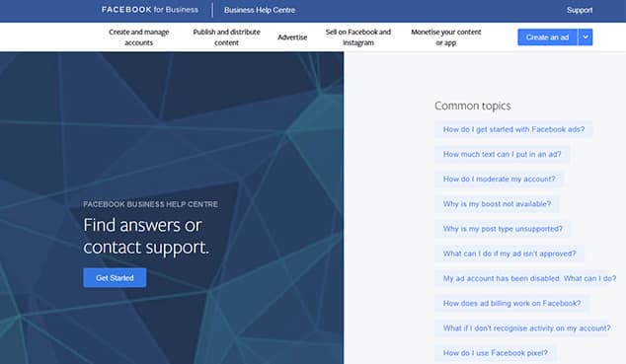This screenshot has height=364, width=626.
Task: Click the Facebook for Business logo
Action: pyautogui.click(x=150, y=10)
